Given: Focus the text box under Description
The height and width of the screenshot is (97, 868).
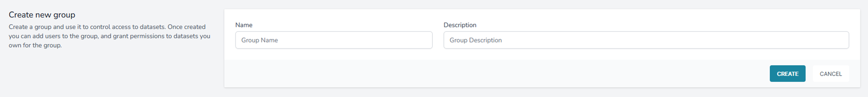Looking at the screenshot, I should click(x=646, y=40).
